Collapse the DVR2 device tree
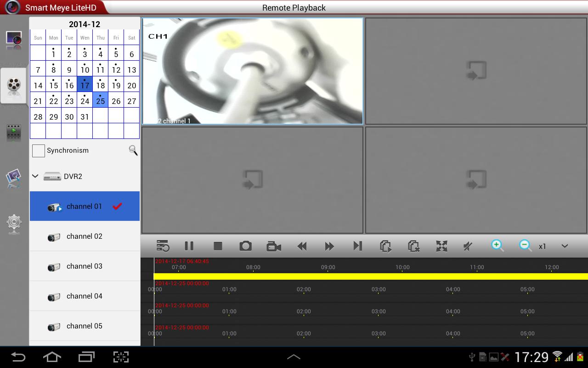 [x=35, y=176]
